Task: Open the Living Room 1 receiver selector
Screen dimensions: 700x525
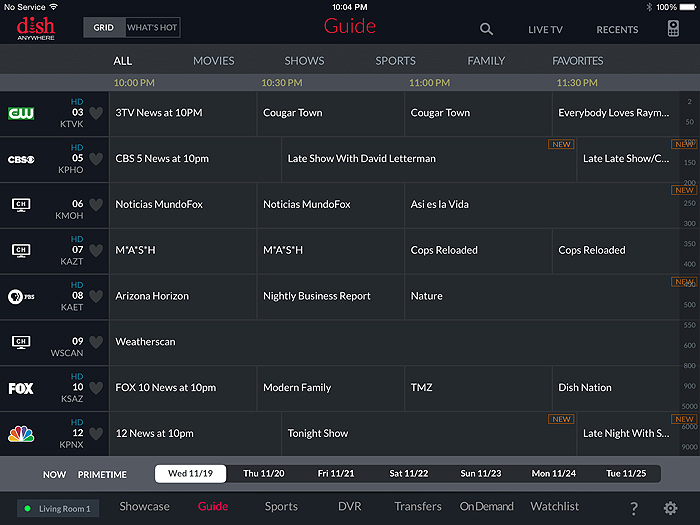Action: [58, 509]
